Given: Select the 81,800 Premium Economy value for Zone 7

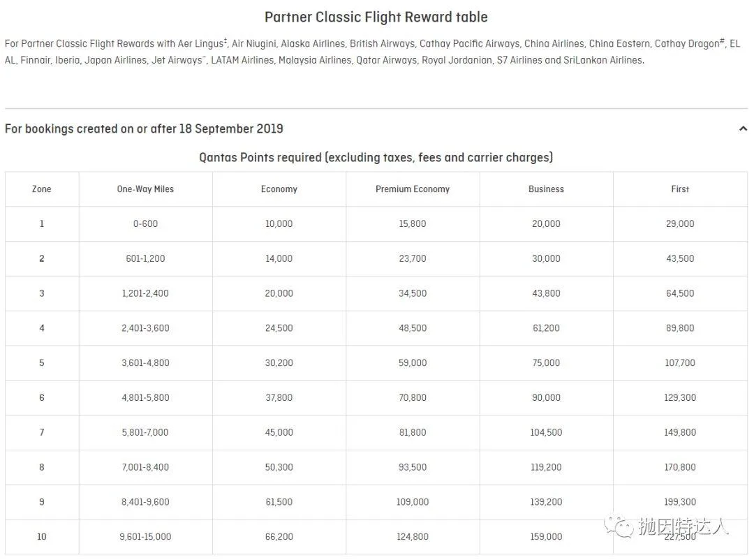Looking at the screenshot, I should point(412,432).
